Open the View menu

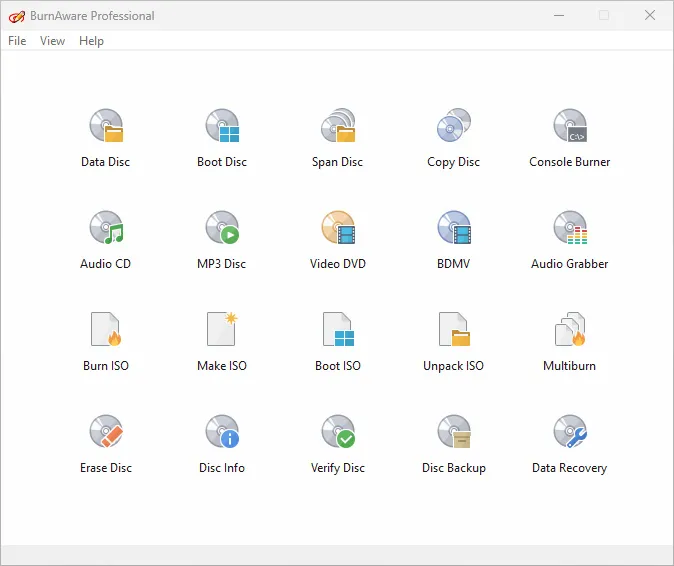coord(52,41)
